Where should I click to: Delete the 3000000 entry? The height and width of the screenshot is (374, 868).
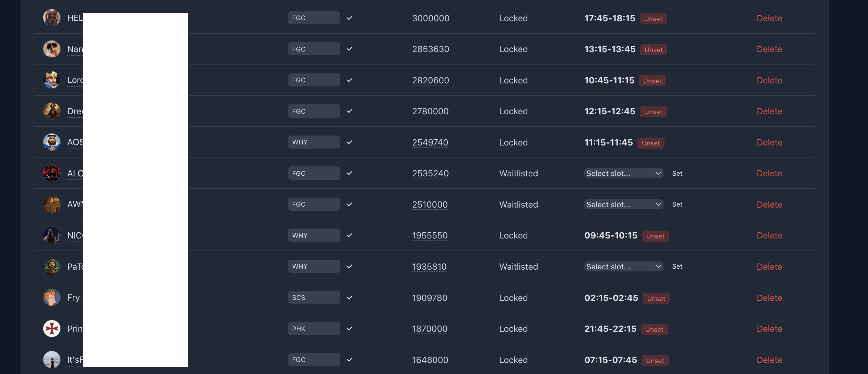pos(770,18)
